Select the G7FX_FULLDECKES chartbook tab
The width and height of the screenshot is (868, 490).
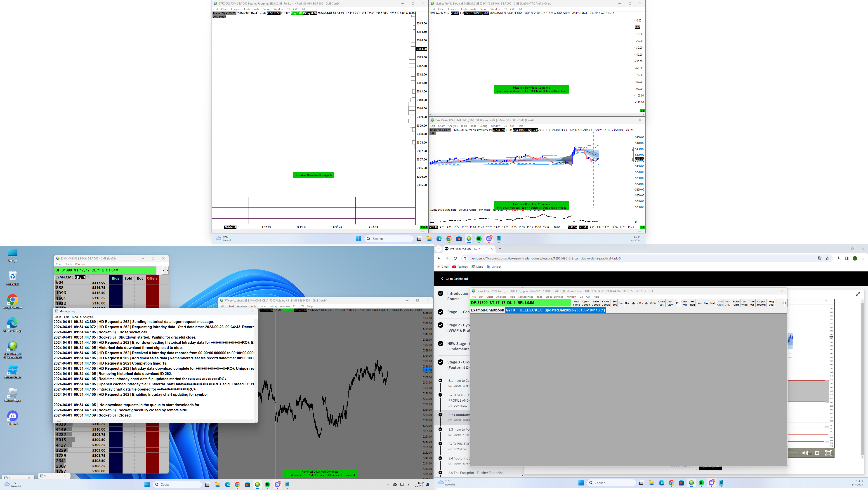555,310
